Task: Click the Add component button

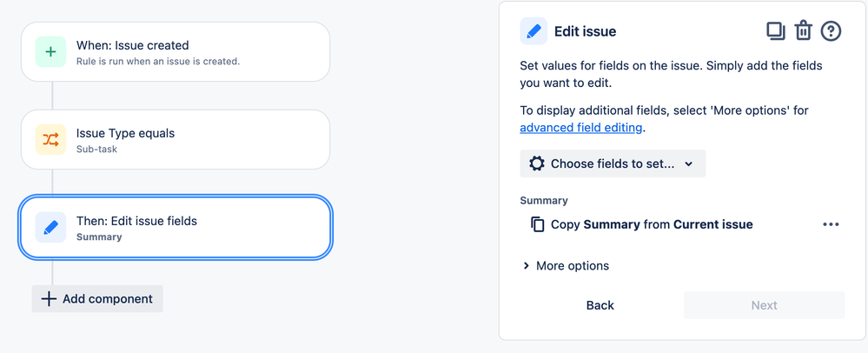Action: pyautogui.click(x=97, y=299)
